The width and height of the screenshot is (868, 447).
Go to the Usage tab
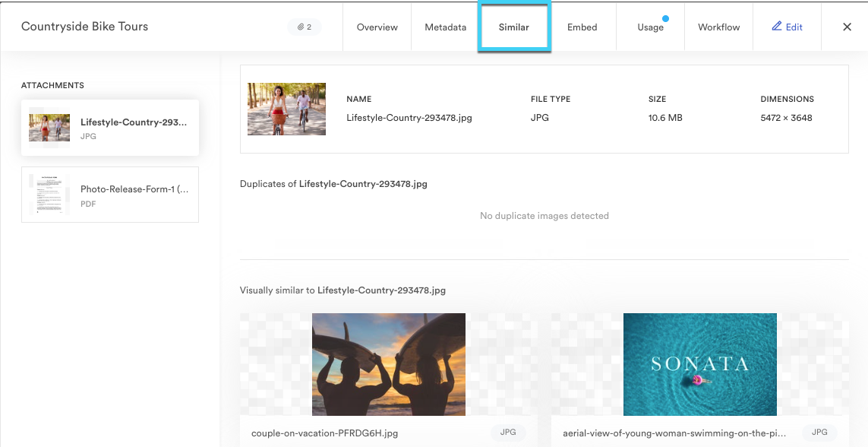point(651,27)
